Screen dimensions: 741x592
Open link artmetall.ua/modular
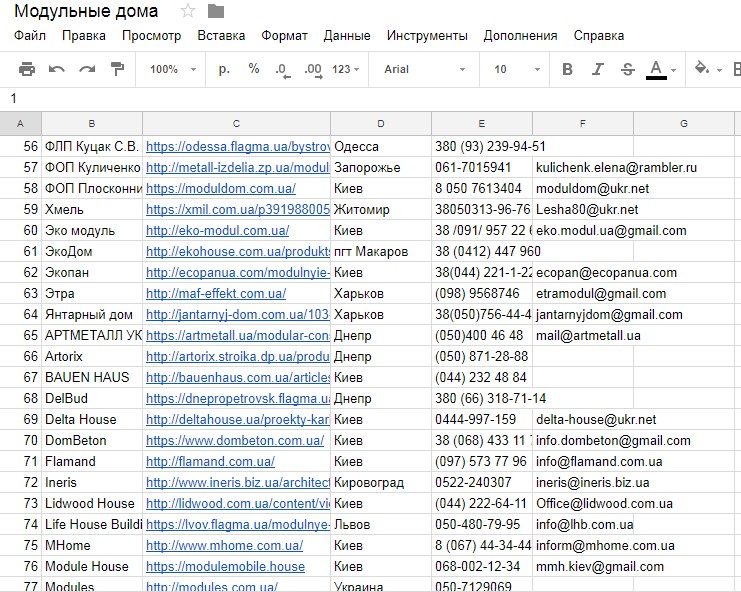(238, 335)
